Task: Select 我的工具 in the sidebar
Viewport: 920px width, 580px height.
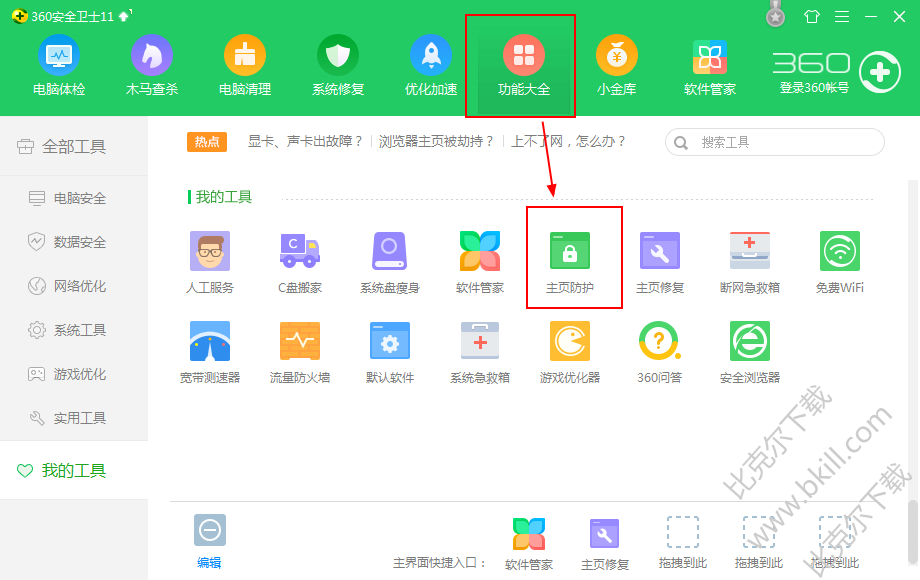Action: (x=74, y=470)
